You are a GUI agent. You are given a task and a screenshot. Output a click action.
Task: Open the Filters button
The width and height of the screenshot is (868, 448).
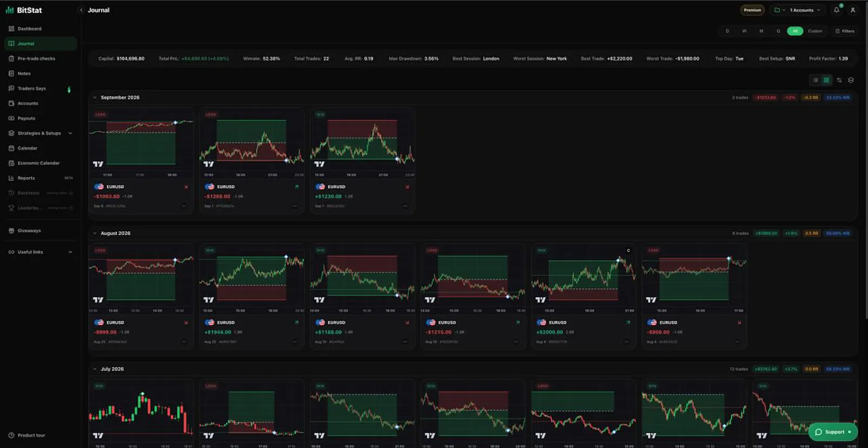[x=845, y=31]
